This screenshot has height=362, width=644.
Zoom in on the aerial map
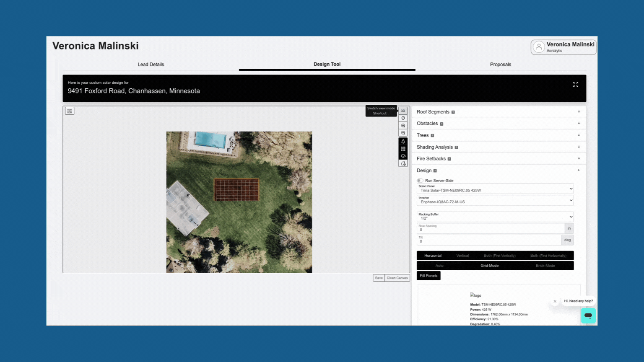[x=403, y=126]
